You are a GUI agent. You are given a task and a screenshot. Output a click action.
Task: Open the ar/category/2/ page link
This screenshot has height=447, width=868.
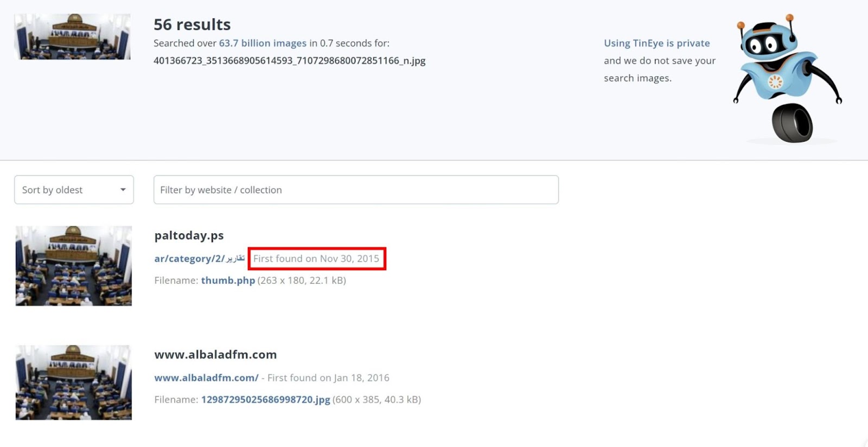click(x=199, y=259)
